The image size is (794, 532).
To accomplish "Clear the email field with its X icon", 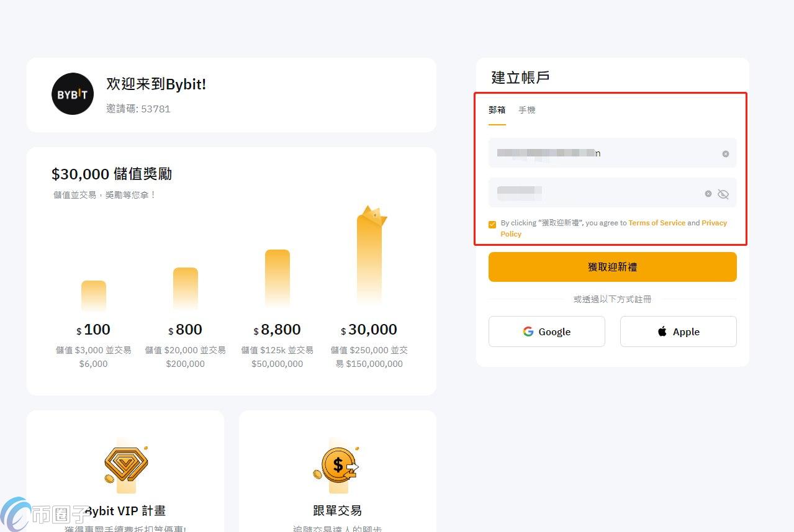I will (x=725, y=154).
